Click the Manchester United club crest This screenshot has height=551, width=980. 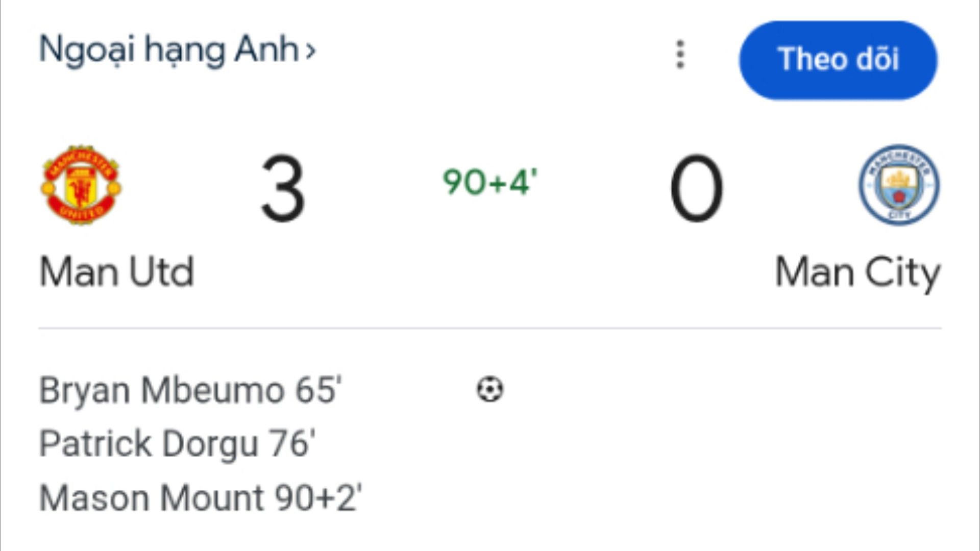point(81,185)
